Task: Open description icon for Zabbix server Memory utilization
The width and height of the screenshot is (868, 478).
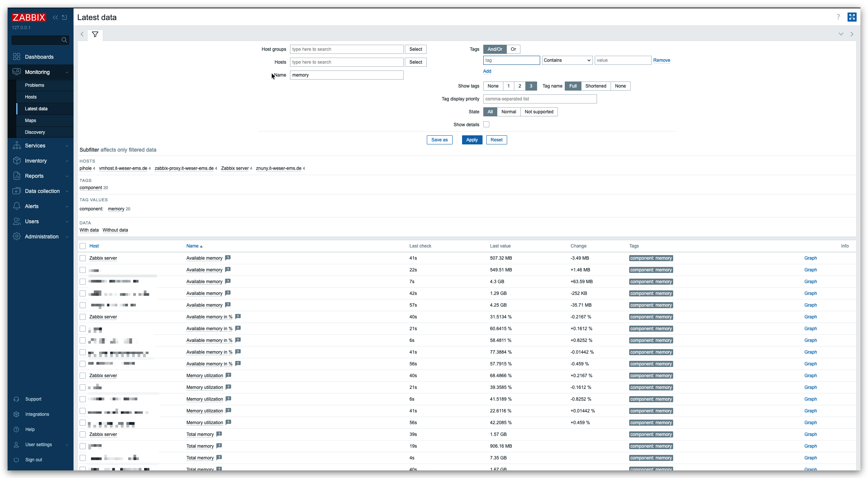Action: pos(228,375)
